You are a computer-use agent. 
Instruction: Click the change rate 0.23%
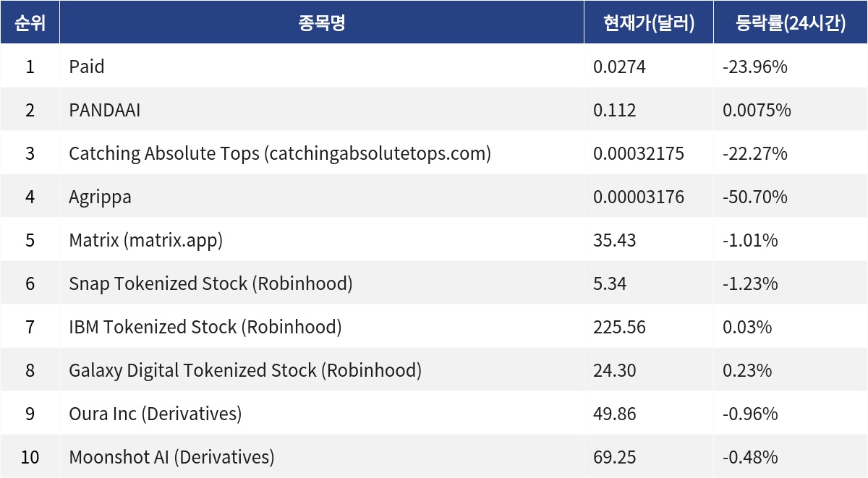point(747,371)
